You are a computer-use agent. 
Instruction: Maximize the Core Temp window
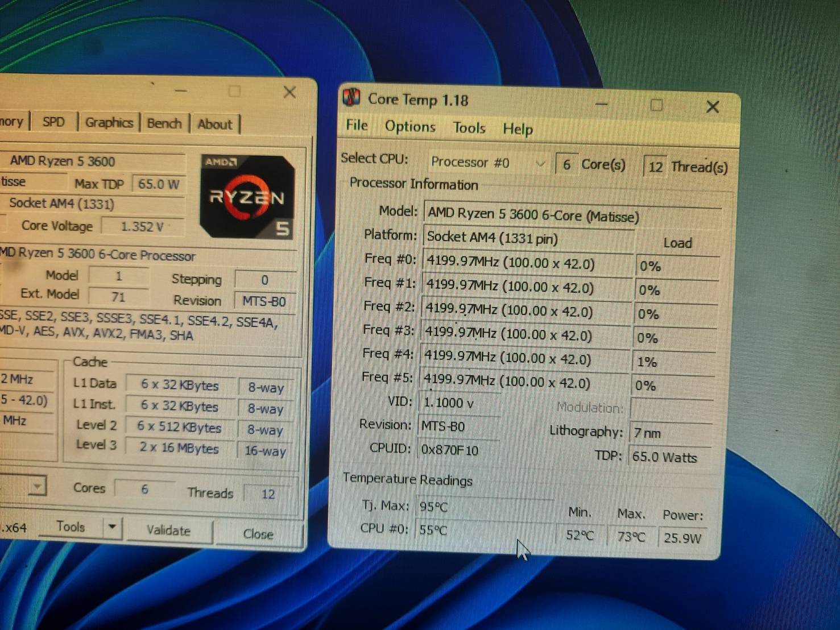(656, 105)
